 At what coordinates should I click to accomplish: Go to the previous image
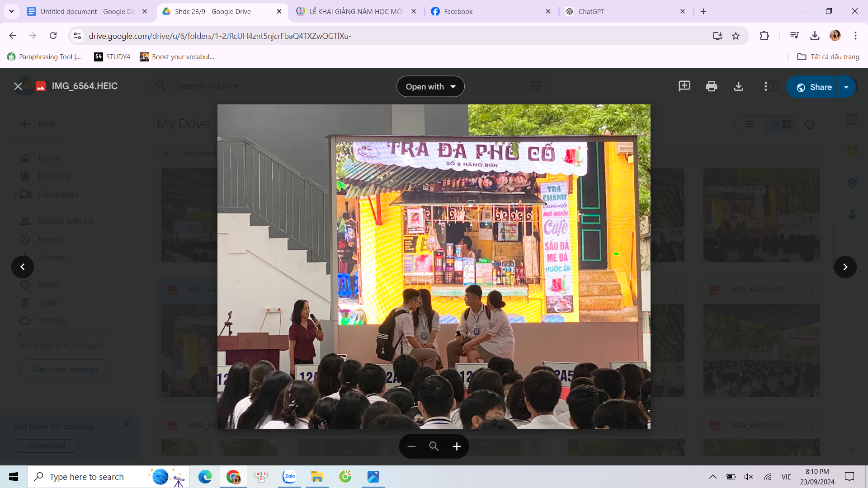[23, 267]
